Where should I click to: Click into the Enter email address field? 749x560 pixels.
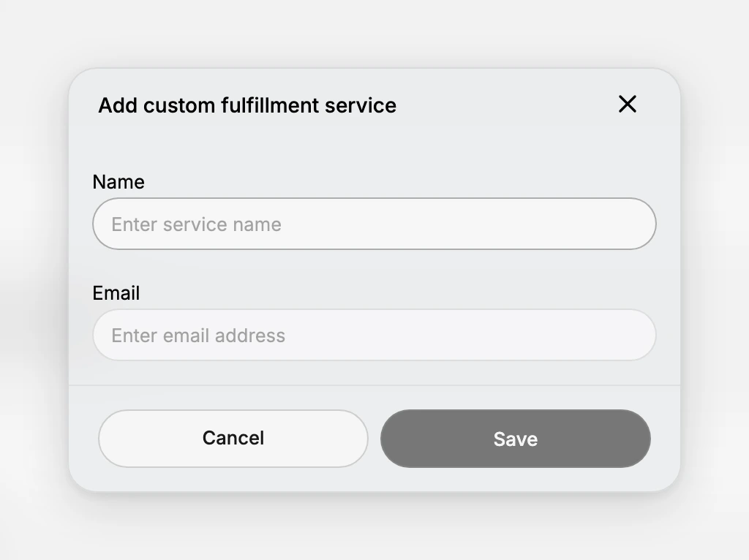(374, 335)
